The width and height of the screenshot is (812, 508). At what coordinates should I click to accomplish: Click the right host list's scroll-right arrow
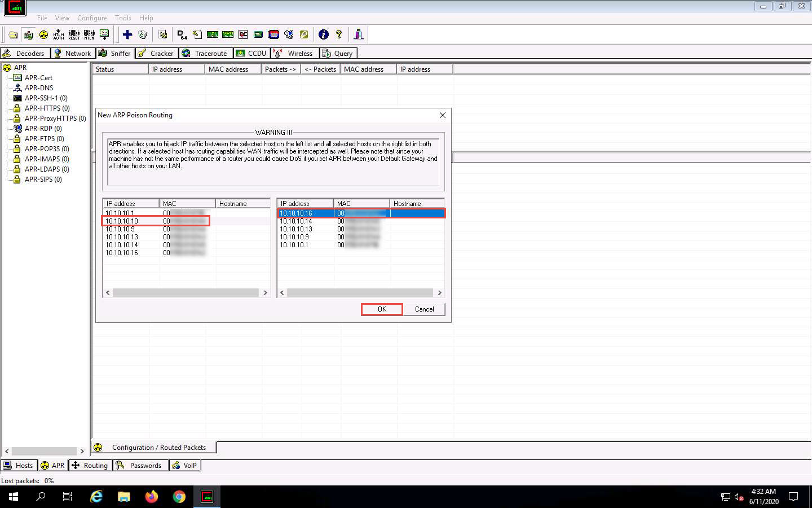(x=440, y=293)
